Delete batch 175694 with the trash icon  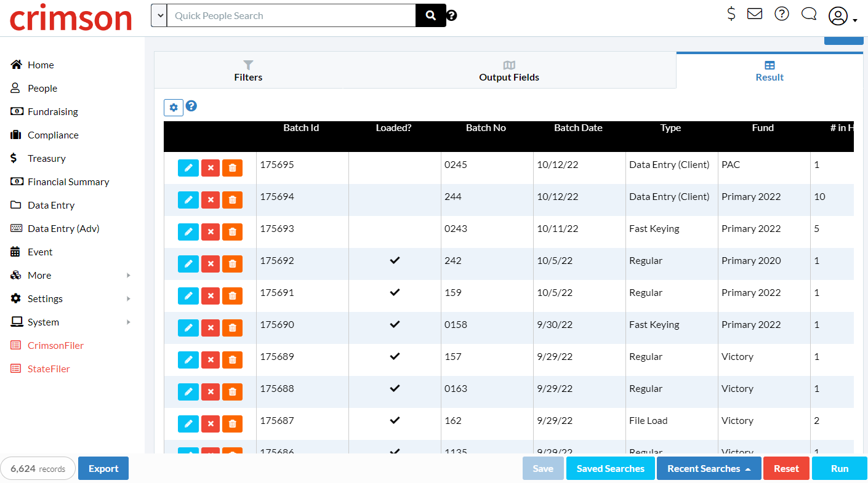click(233, 199)
